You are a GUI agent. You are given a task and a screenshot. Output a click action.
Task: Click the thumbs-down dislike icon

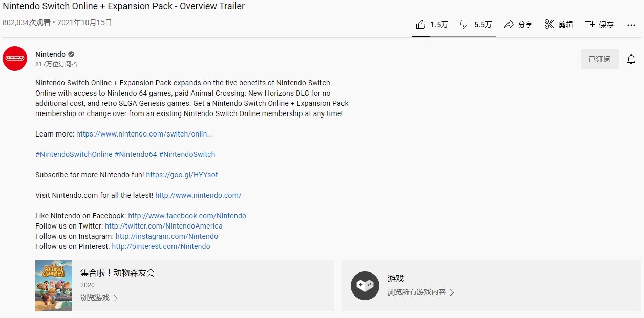[465, 25]
